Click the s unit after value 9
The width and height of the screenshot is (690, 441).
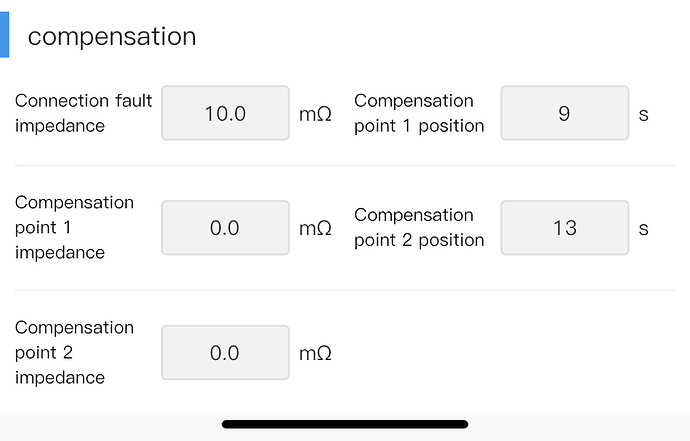click(x=643, y=115)
